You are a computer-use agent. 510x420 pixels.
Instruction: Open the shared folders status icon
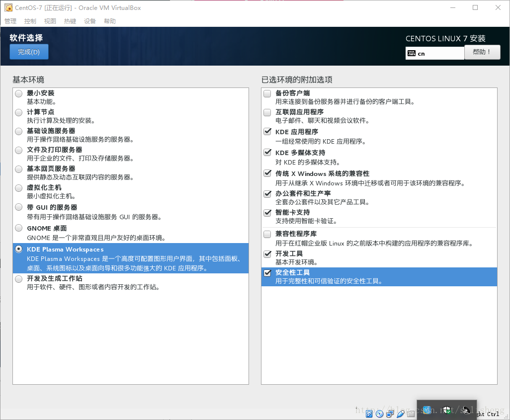pyautogui.click(x=411, y=414)
